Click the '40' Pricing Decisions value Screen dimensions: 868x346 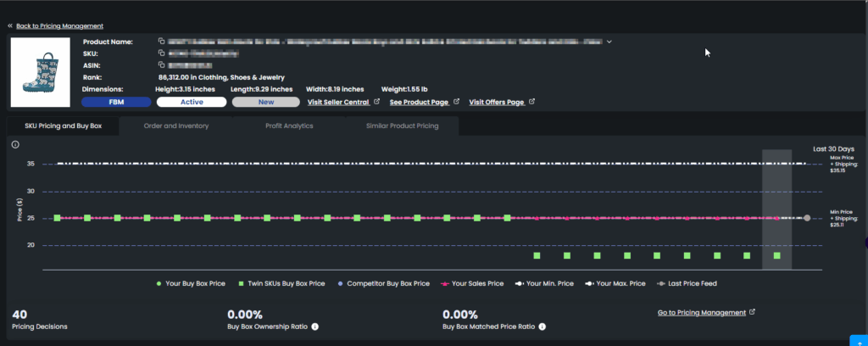[19, 315]
